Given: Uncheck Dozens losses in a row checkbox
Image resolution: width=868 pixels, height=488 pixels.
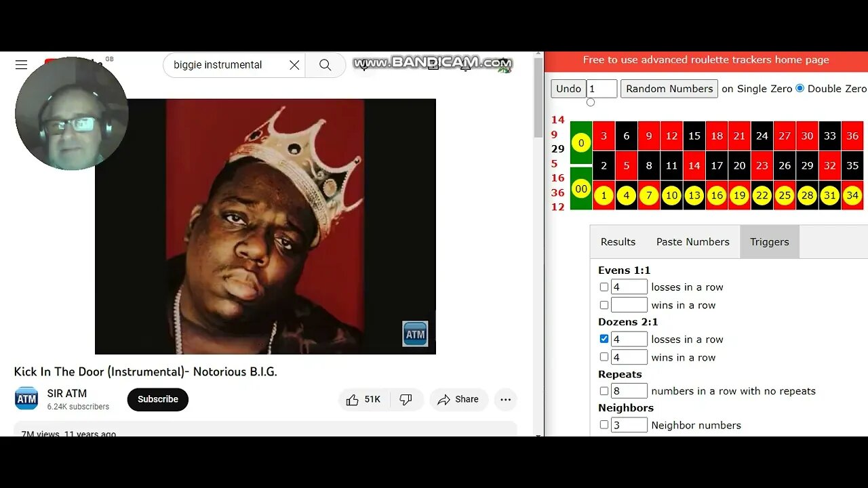Looking at the screenshot, I should coord(604,339).
